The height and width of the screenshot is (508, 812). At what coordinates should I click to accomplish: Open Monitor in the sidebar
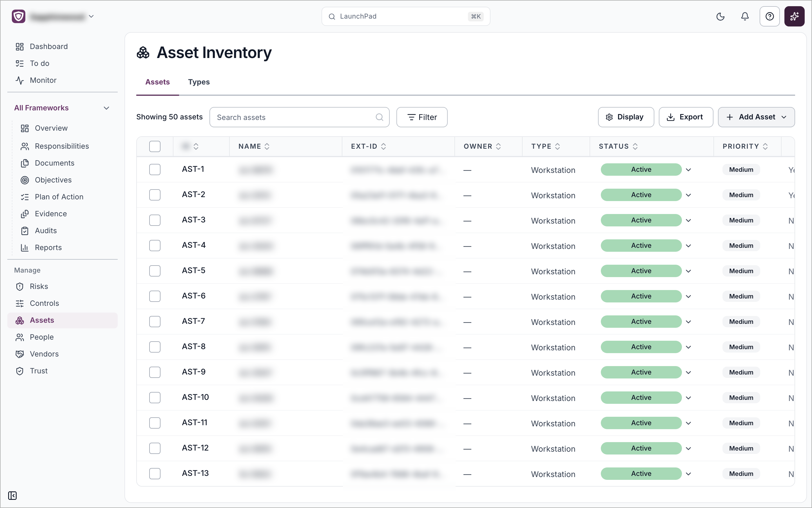pos(63,80)
